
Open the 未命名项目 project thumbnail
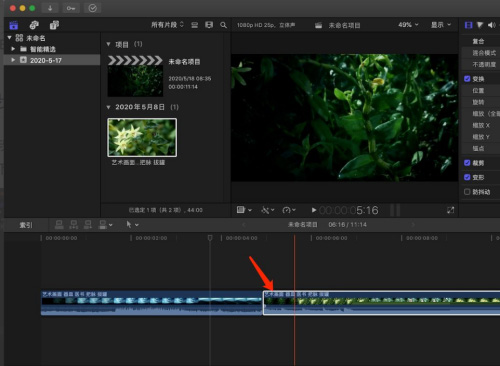click(135, 76)
